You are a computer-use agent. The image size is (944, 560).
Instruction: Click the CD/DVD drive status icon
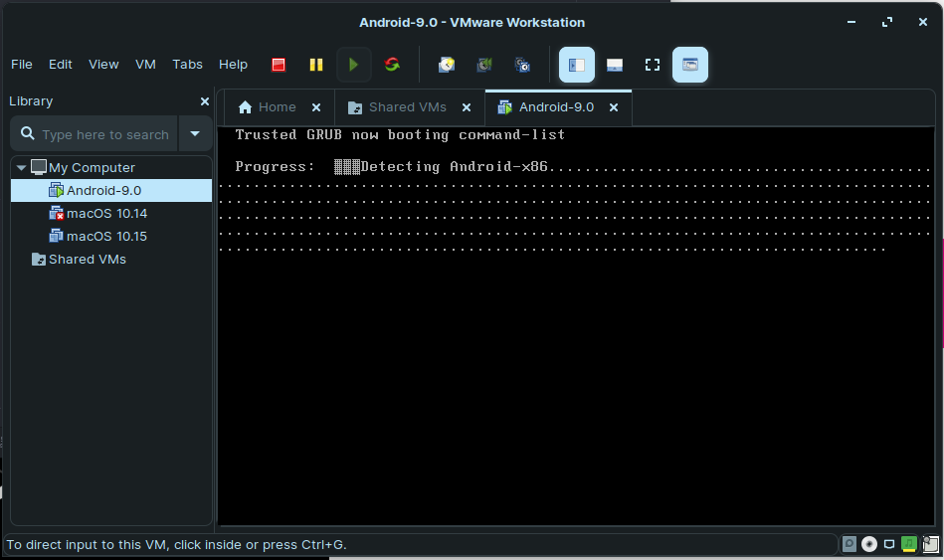[868, 544]
